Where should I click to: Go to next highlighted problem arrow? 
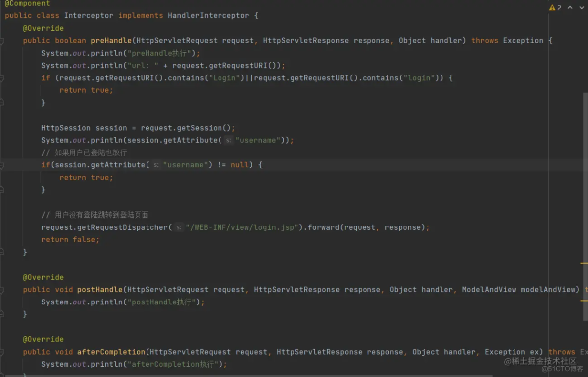click(582, 8)
